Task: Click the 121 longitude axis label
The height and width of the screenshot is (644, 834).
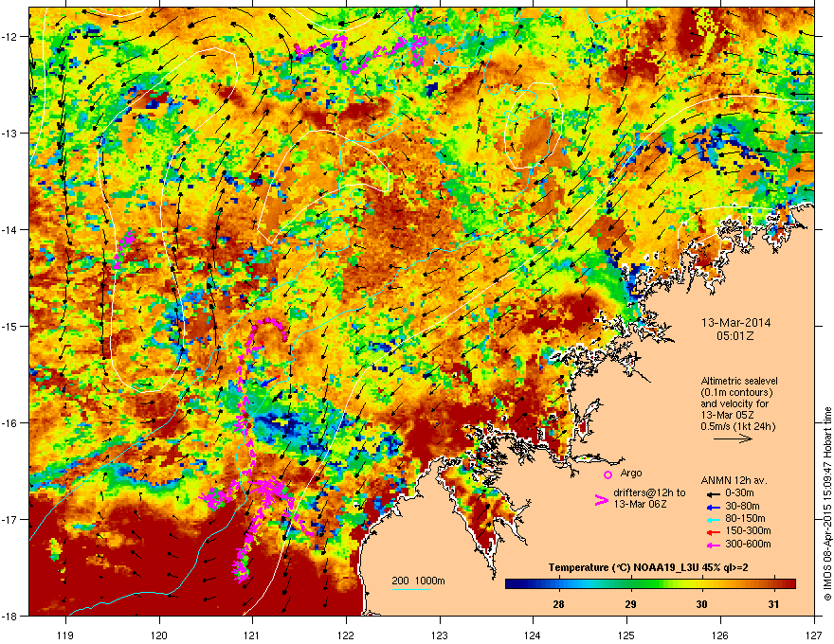Action: 252,635
